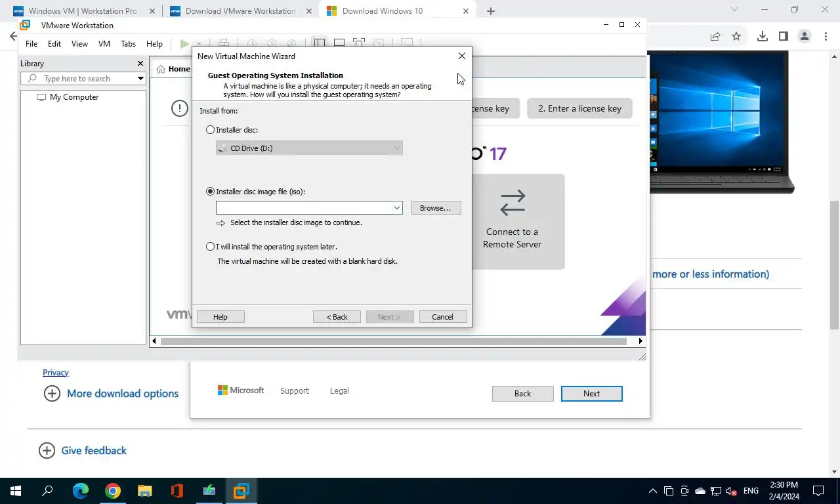This screenshot has width=840, height=504.
Task: Switch to 'Download VMware Workstation' browser tab
Action: pos(240,10)
